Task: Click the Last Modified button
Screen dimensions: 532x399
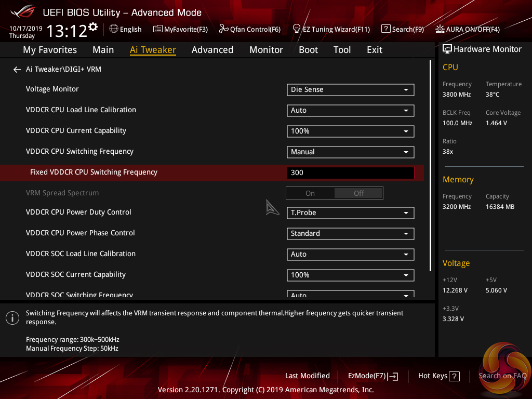Action: (307, 376)
